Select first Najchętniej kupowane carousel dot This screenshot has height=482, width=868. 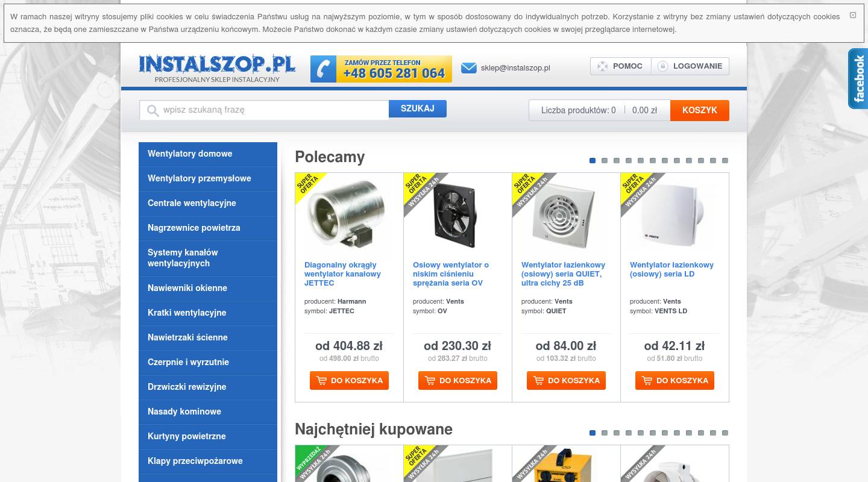pyautogui.click(x=593, y=433)
